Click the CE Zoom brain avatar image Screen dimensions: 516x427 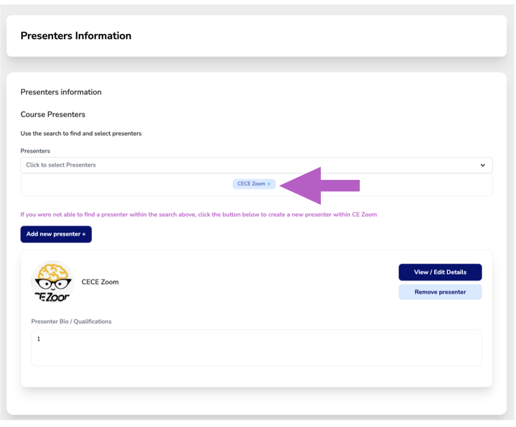click(x=53, y=282)
